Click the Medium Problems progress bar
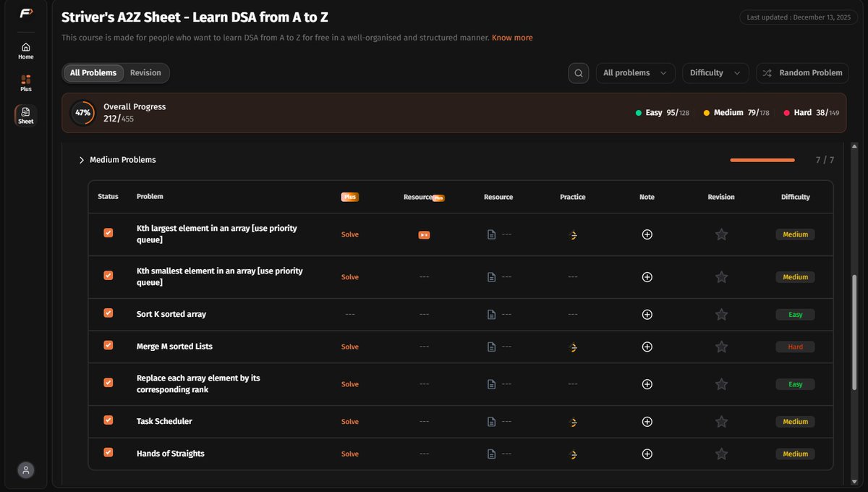The image size is (868, 492). pyautogui.click(x=762, y=160)
